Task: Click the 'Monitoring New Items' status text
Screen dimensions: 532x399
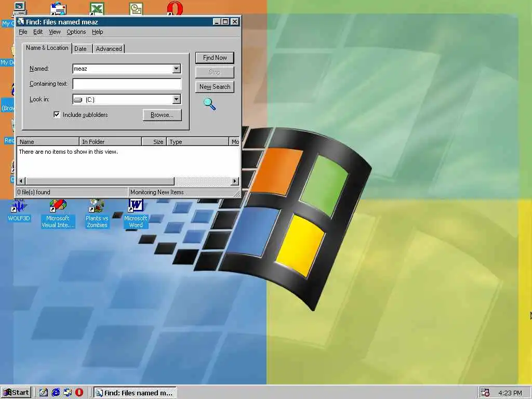Action: (157, 192)
